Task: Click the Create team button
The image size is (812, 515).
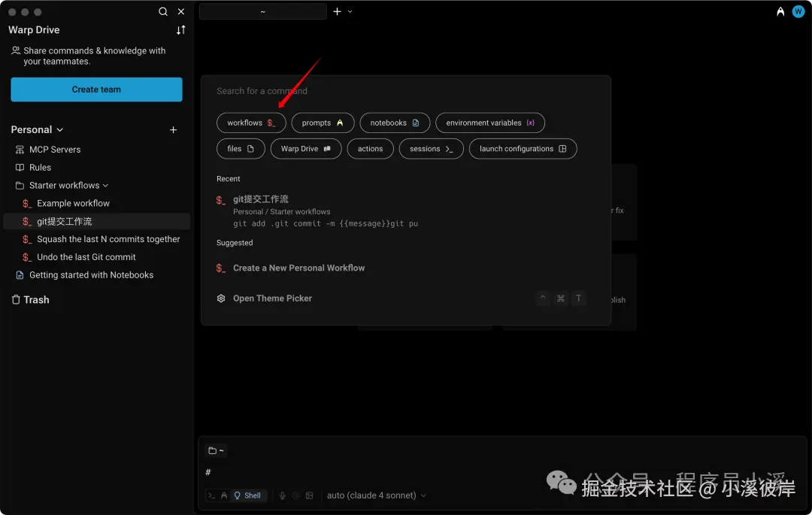Action: 96,89
